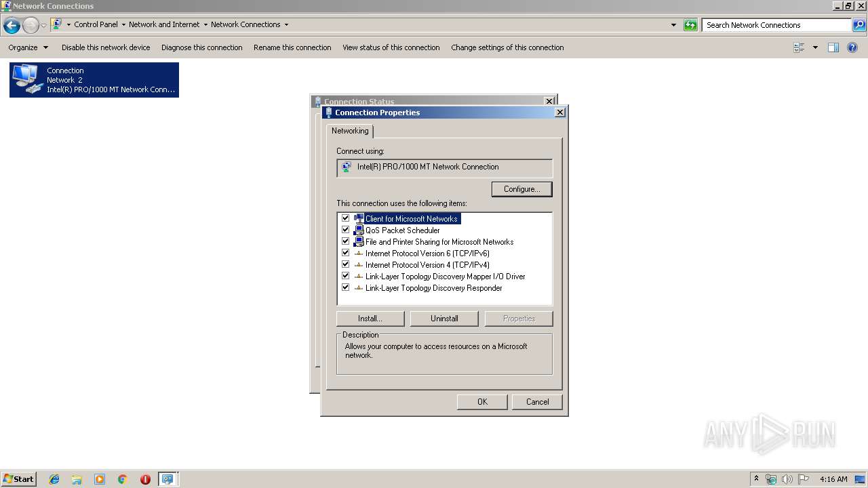Click Diagnose this connection
The image size is (868, 488).
[x=201, y=47]
